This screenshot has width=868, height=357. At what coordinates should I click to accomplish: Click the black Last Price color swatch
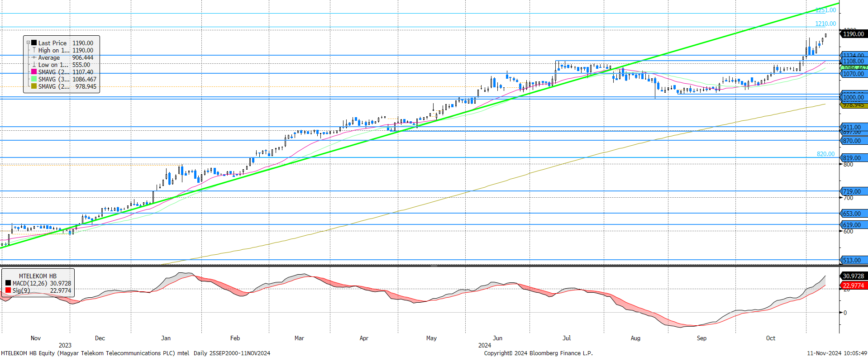(34, 43)
